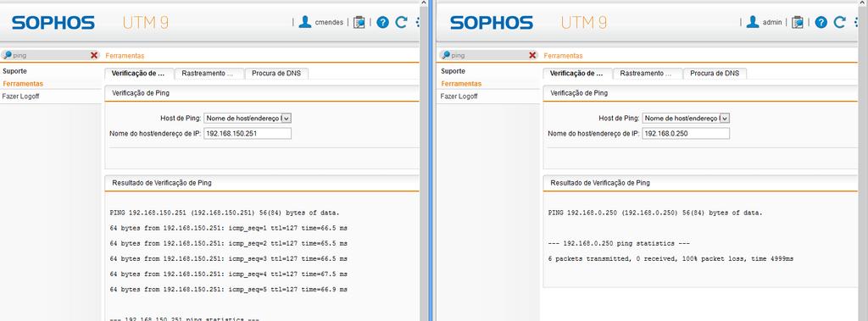Click IP field containing 192.168.150.251

pyautogui.click(x=248, y=133)
